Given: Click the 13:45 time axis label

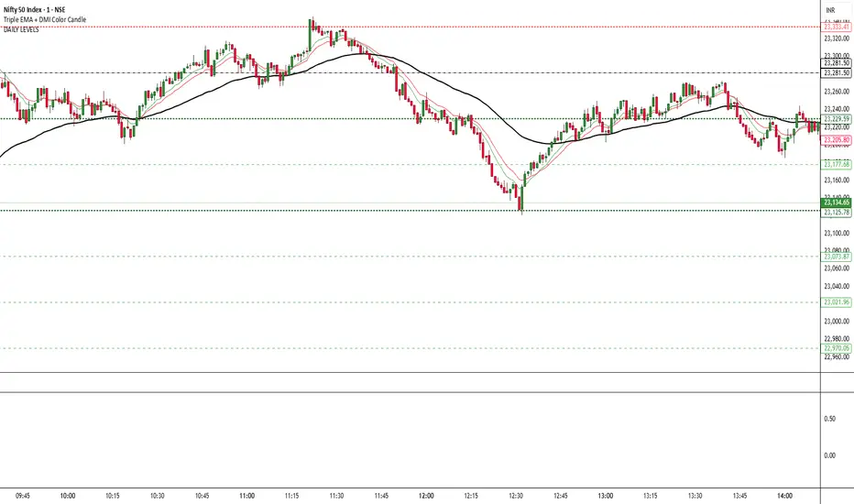Looking at the screenshot, I should [x=740, y=496].
